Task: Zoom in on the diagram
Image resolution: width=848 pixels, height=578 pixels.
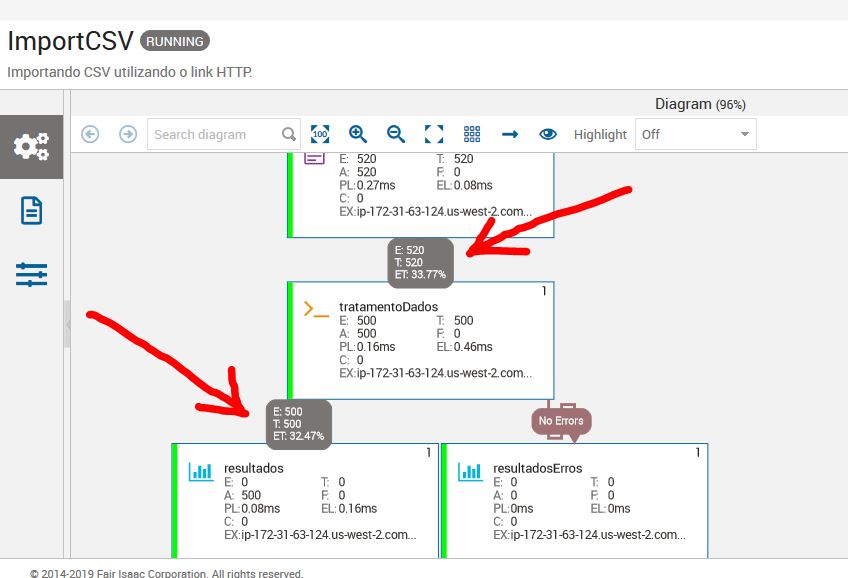Action: (x=358, y=133)
